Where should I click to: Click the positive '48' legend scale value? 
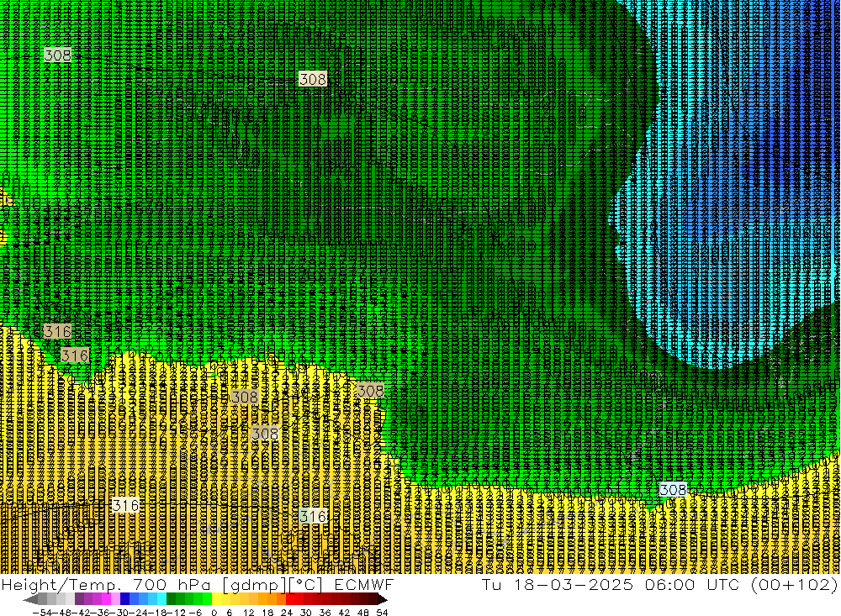coord(363,613)
